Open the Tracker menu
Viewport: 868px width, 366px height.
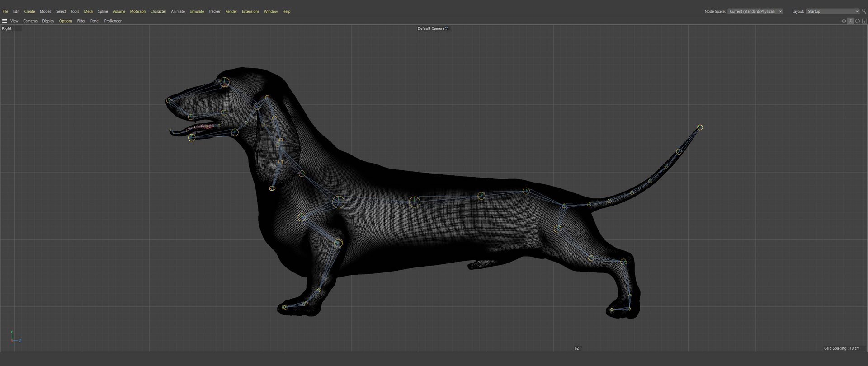(x=215, y=11)
